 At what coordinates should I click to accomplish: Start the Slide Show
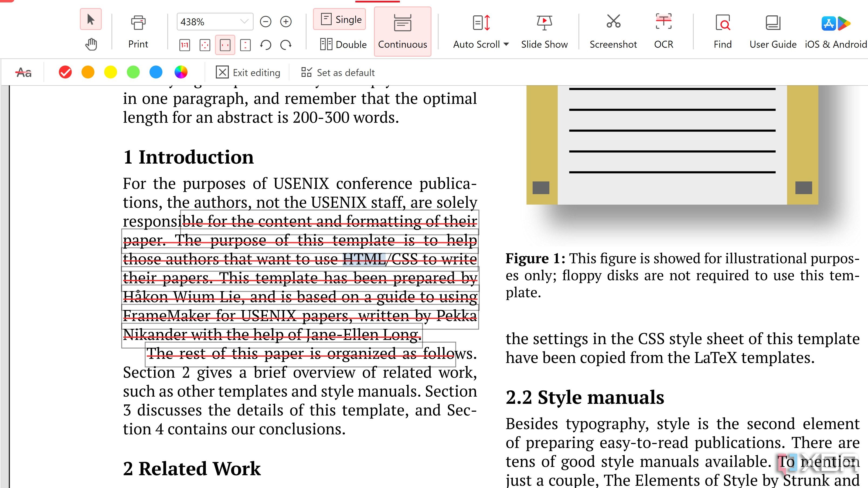544,32
